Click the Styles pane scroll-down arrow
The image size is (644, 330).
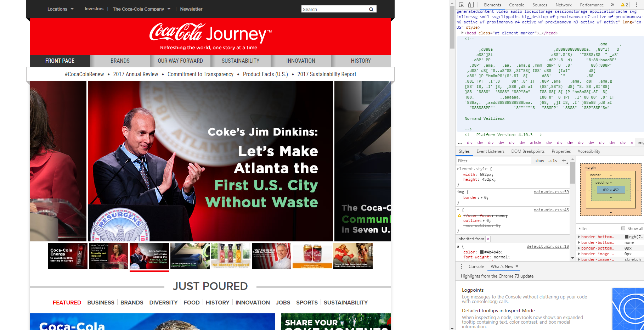[572, 258]
